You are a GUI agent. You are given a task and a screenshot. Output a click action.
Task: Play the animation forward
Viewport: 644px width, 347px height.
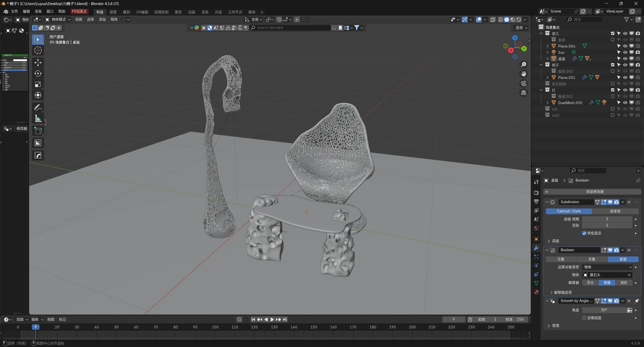(x=272, y=319)
